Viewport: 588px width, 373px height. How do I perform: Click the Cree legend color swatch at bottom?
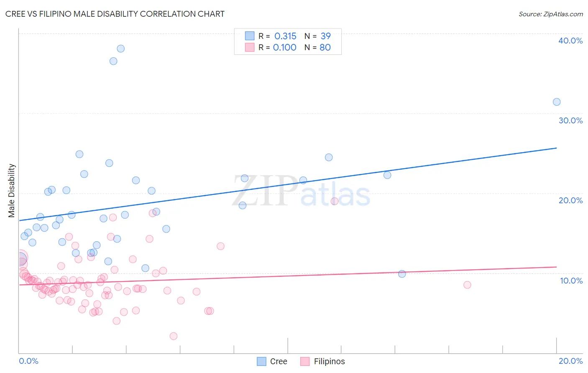click(261, 361)
